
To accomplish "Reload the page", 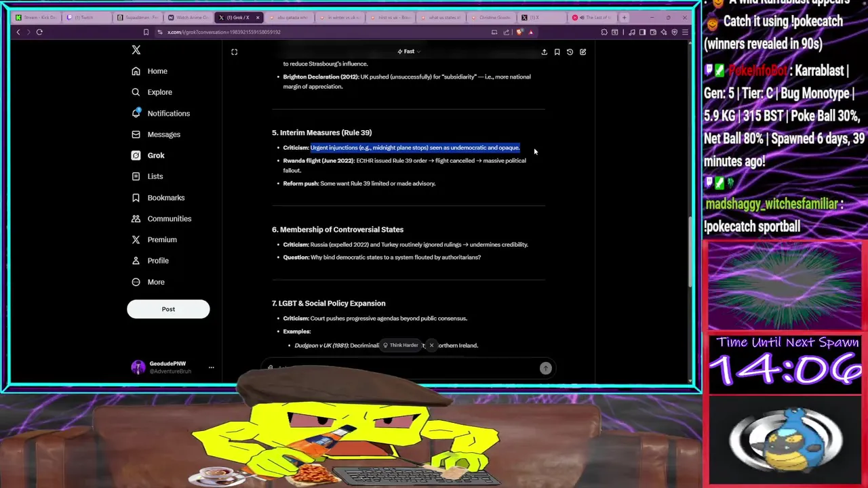I will pyautogui.click(x=39, y=32).
